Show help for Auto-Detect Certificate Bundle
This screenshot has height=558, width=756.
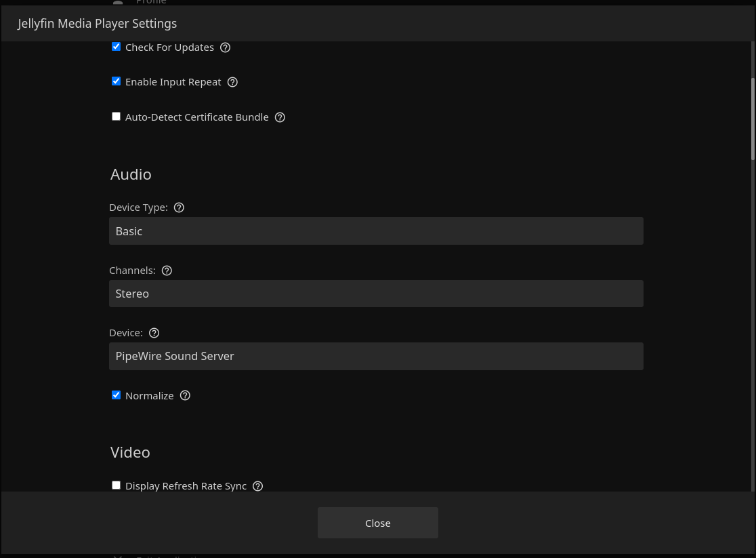(x=280, y=117)
